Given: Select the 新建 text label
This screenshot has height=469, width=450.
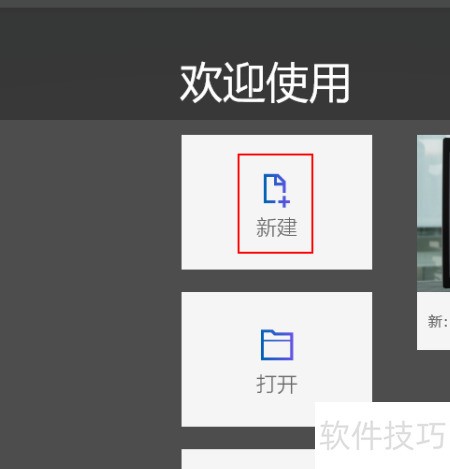Looking at the screenshot, I should pyautogui.click(x=276, y=227).
